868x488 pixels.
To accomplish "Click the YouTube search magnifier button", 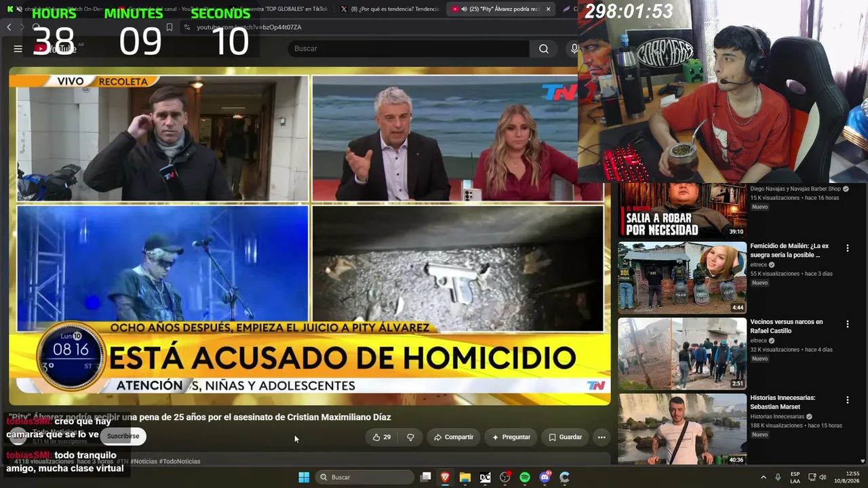I will (544, 49).
